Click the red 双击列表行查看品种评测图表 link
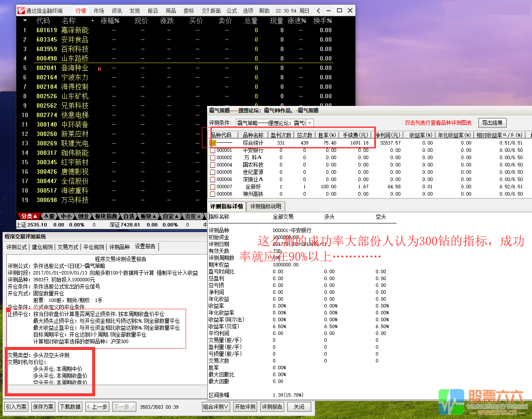532x419 pixels. [438, 123]
